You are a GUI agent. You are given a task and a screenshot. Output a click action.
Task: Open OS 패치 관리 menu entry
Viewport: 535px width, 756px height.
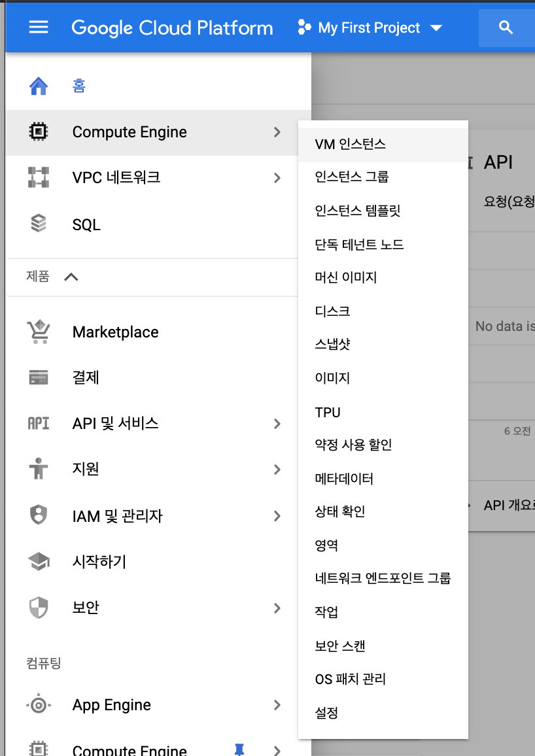[x=383, y=679]
